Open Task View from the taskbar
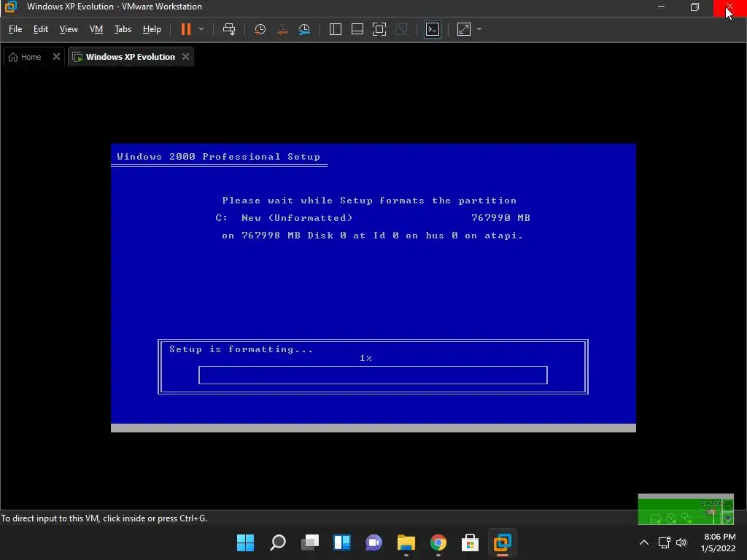747x560 pixels. click(x=310, y=542)
